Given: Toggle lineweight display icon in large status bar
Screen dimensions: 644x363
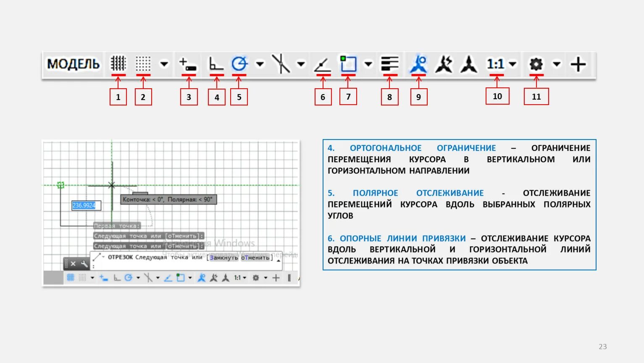Looking at the screenshot, I should tap(390, 64).
